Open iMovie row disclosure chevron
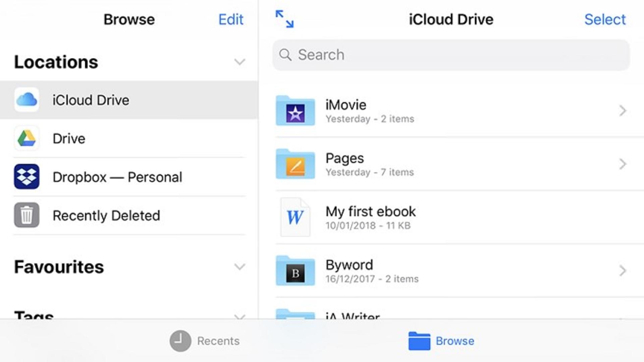 click(x=623, y=111)
